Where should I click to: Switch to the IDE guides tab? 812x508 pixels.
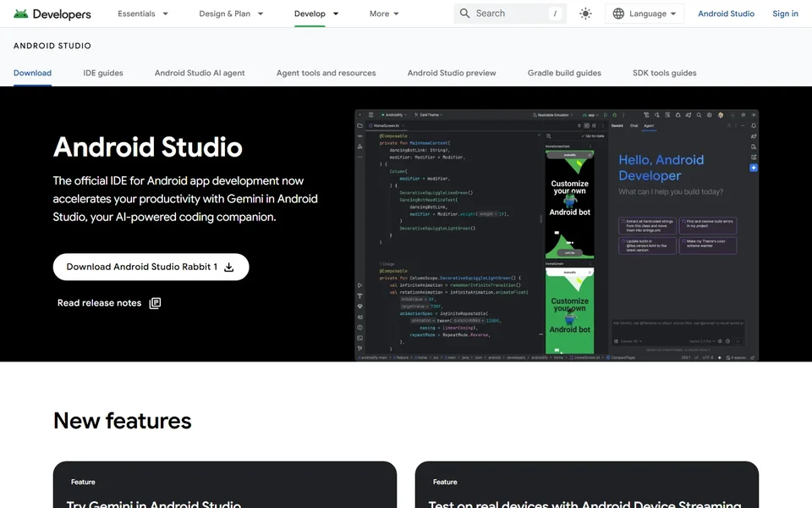103,73
